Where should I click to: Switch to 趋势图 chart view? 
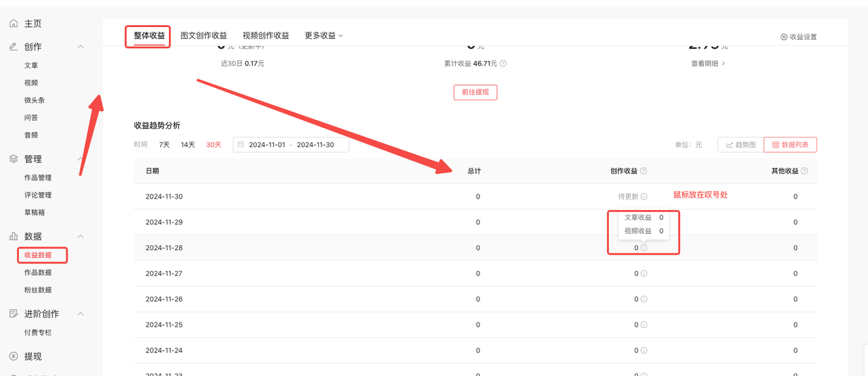pyautogui.click(x=741, y=145)
